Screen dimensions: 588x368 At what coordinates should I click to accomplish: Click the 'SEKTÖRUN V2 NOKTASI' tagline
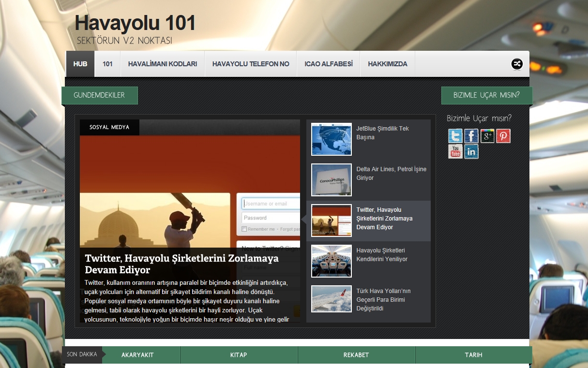pyautogui.click(x=124, y=41)
